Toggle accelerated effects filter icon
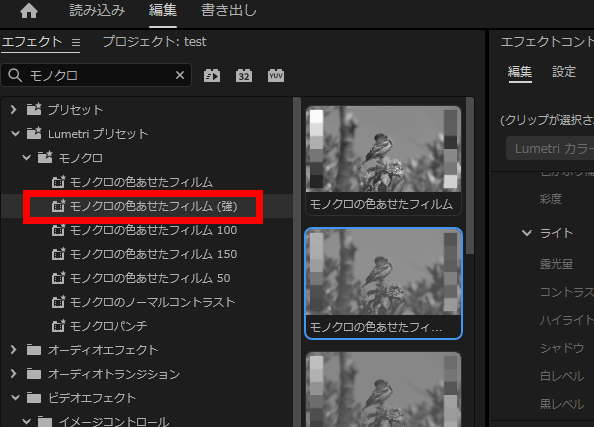 (212, 75)
